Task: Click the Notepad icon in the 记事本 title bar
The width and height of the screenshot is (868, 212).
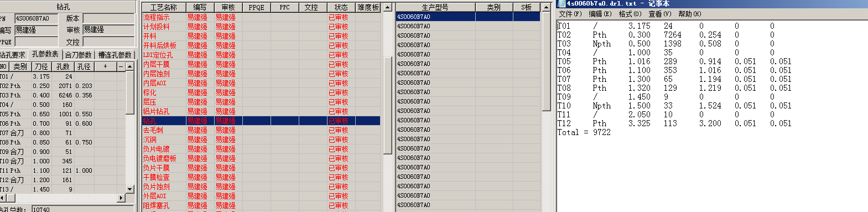Action: coord(561,3)
